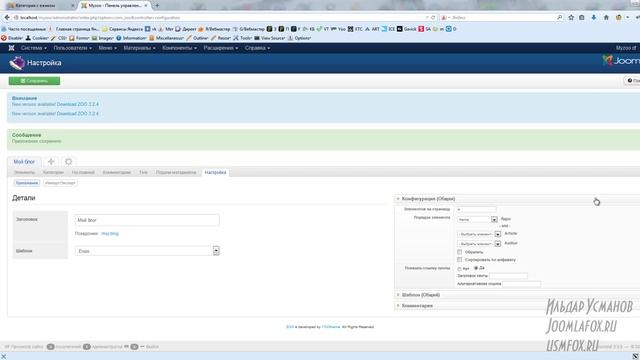Switch to the Теги tab
The image size is (640, 360).
click(143, 172)
